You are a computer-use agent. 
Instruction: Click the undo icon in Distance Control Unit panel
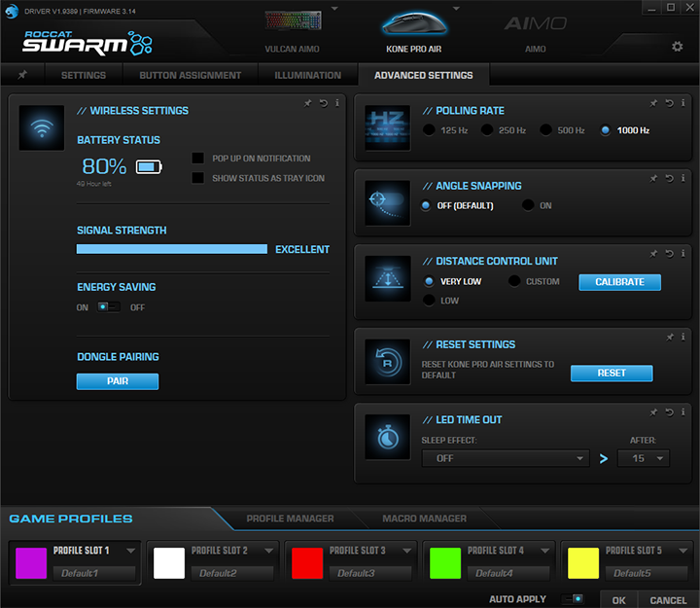pyautogui.click(x=669, y=254)
